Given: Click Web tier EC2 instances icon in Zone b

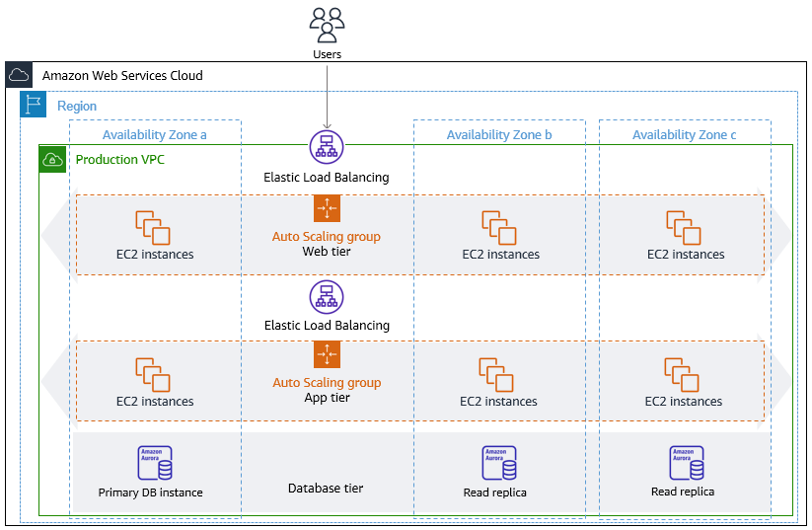Looking at the screenshot, I should tap(500, 227).
